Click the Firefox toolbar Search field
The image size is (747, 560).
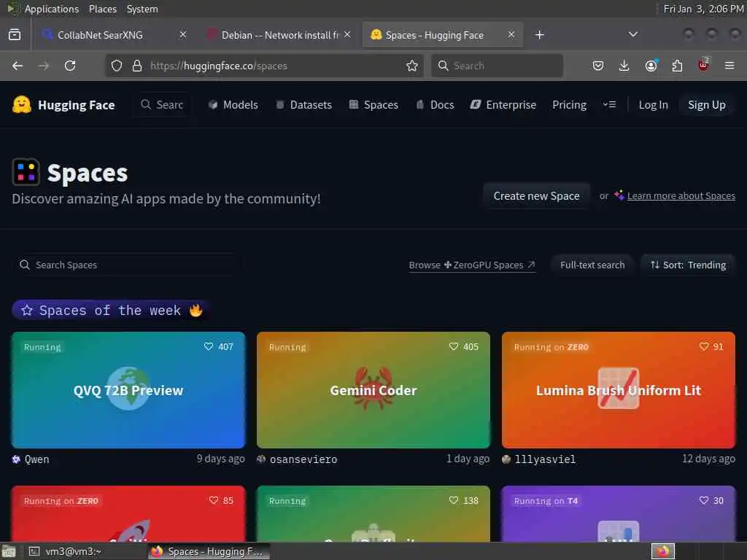coord(497,66)
